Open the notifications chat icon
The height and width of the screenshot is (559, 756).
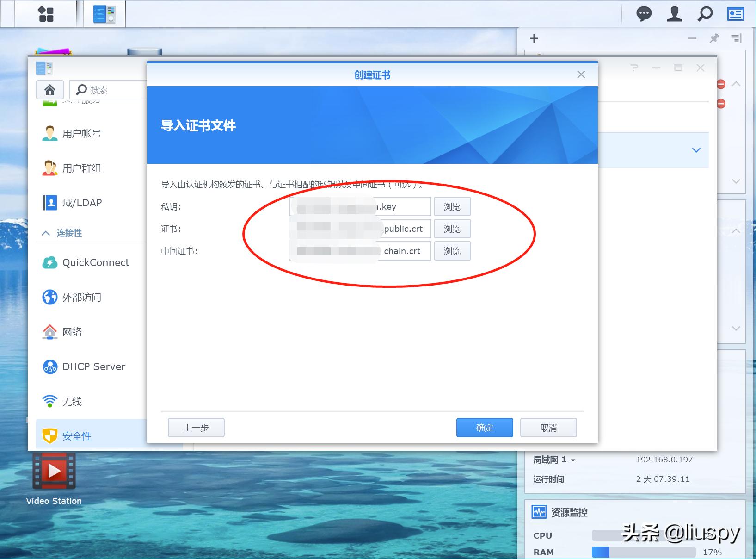coord(644,14)
